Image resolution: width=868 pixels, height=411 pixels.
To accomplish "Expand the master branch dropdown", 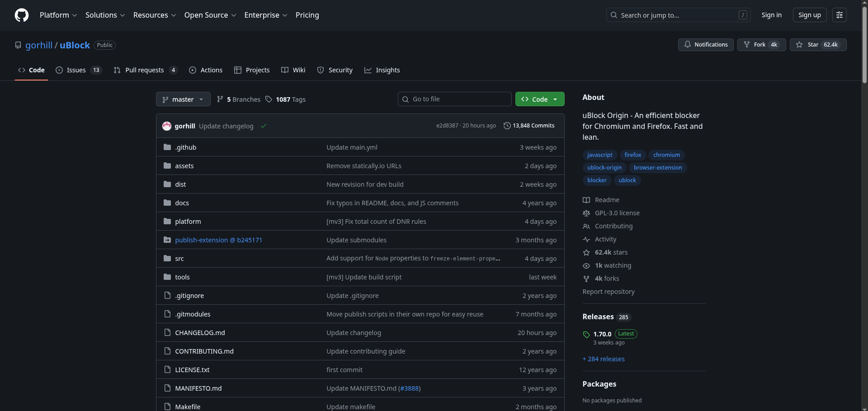I will tap(183, 99).
